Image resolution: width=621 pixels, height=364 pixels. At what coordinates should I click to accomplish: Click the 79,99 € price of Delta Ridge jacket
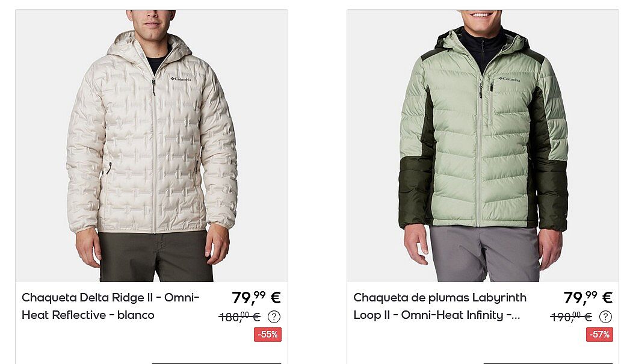point(256,297)
